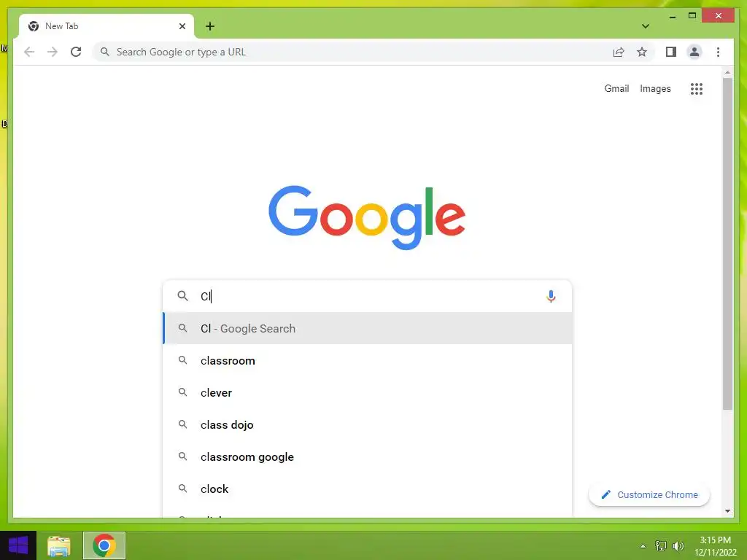Minimize the Chrome window
Viewport: 747px width, 560px height.
(672, 16)
